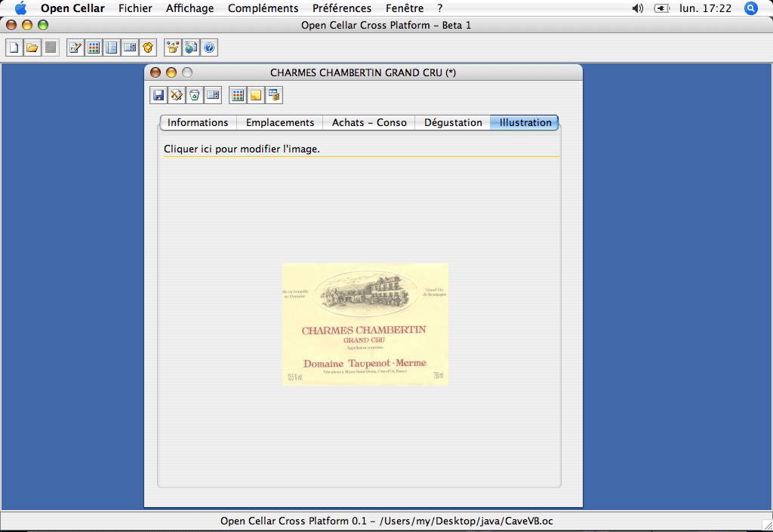Minimize the CHARMES CHAMBERTIN wine window
This screenshot has width=773, height=532.
coord(171,72)
